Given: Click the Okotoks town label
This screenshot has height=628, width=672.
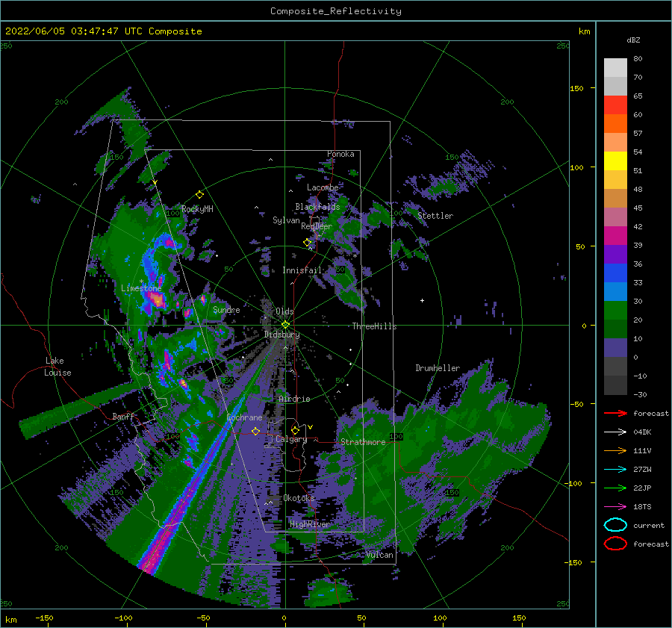Looking at the screenshot, I should pyautogui.click(x=299, y=497).
